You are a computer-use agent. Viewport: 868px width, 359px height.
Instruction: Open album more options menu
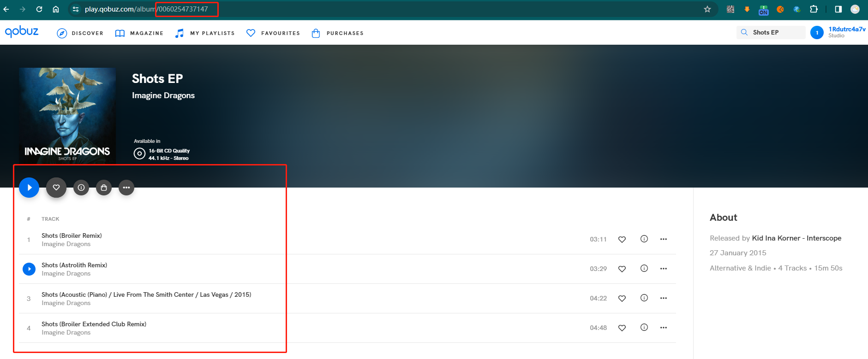click(x=126, y=188)
